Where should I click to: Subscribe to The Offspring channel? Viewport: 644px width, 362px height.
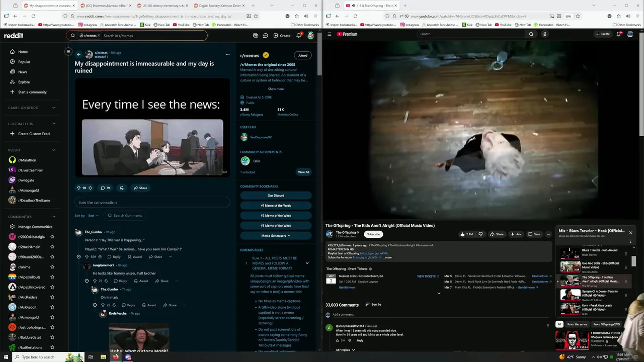tap(373, 234)
